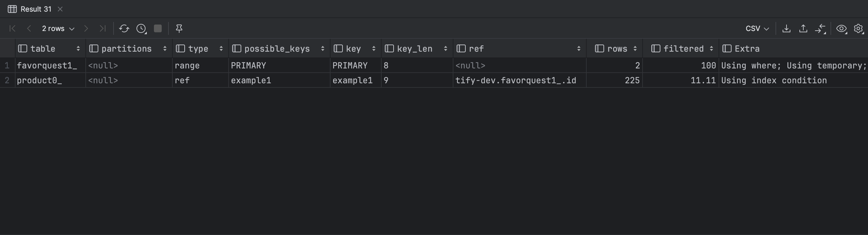Screen dimensions: 868x235
Task: Click key_len value 8
Action: tap(417, 66)
